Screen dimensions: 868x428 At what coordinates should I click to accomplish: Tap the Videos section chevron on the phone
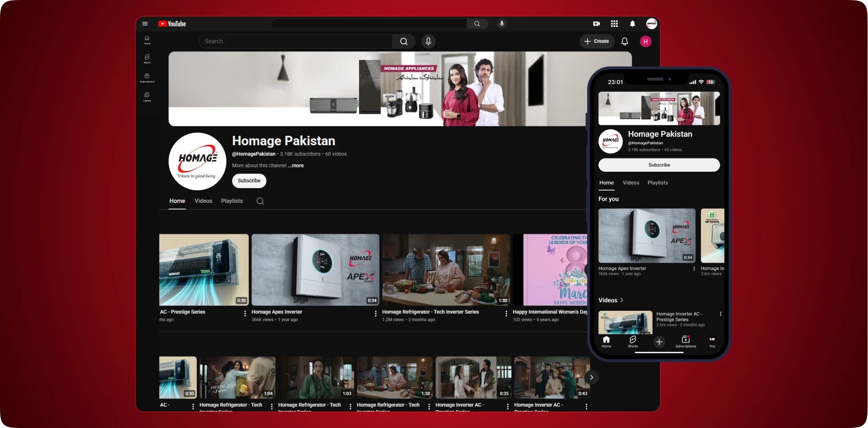point(622,300)
